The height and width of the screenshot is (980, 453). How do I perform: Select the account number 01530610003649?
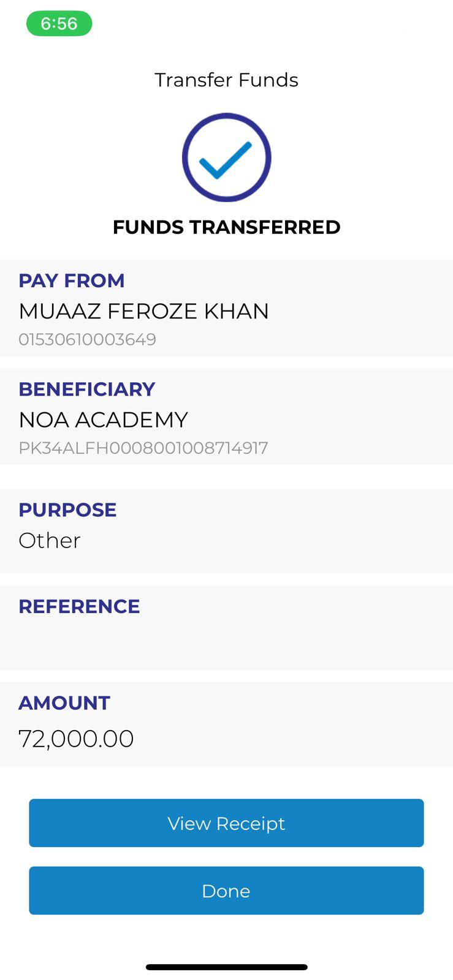pos(87,339)
